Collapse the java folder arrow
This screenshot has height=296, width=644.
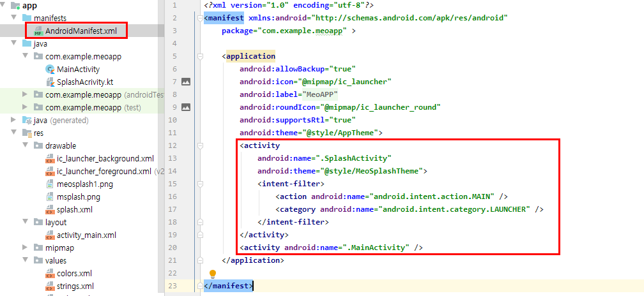point(13,43)
